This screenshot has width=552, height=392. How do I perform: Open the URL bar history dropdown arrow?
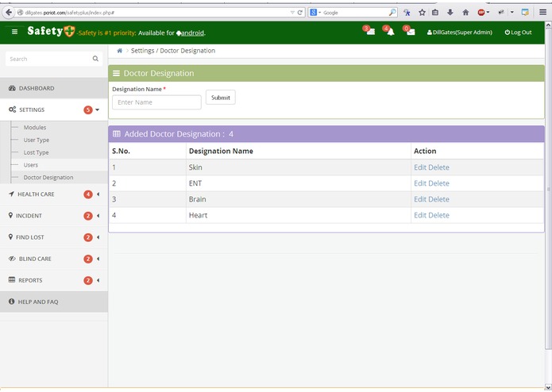[292, 13]
